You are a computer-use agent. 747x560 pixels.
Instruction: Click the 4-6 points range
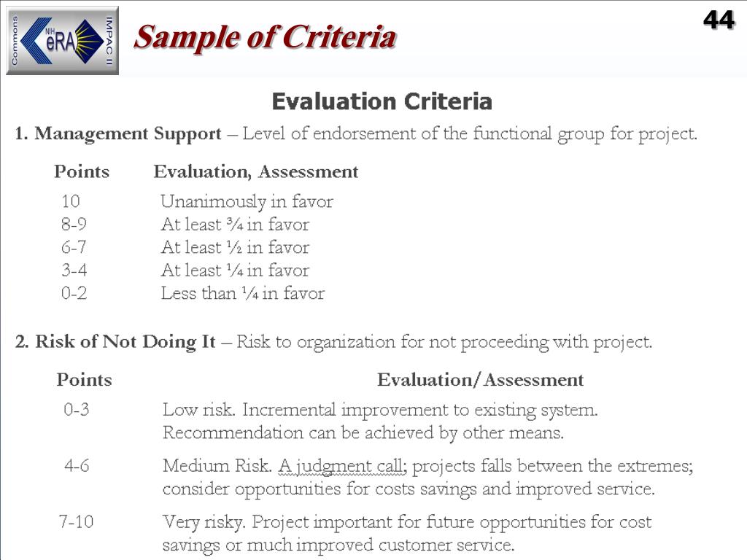(77, 466)
